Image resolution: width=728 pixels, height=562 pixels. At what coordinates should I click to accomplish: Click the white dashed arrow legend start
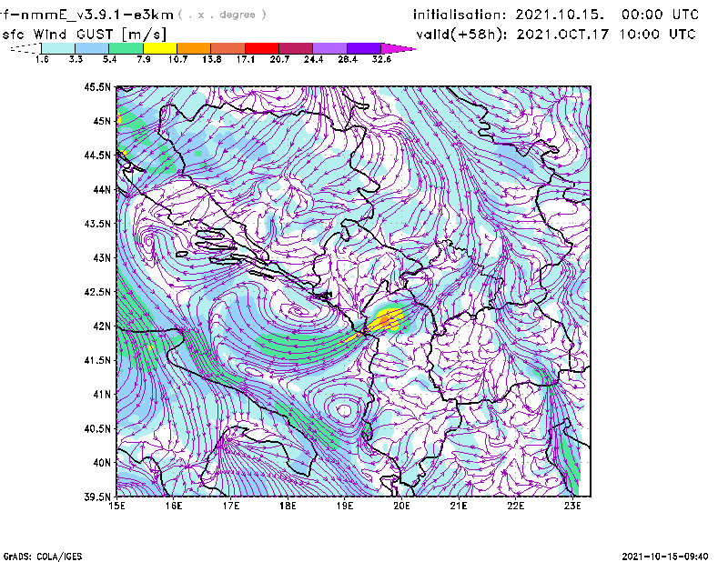tap(25, 48)
